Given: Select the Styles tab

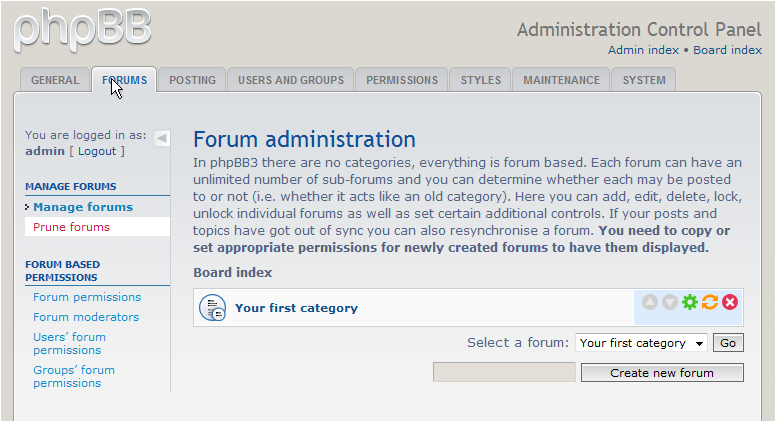Looking at the screenshot, I should [x=481, y=80].
